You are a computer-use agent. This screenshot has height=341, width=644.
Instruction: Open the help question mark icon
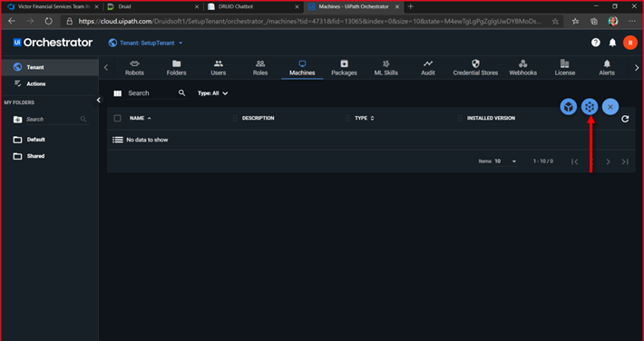click(x=596, y=43)
